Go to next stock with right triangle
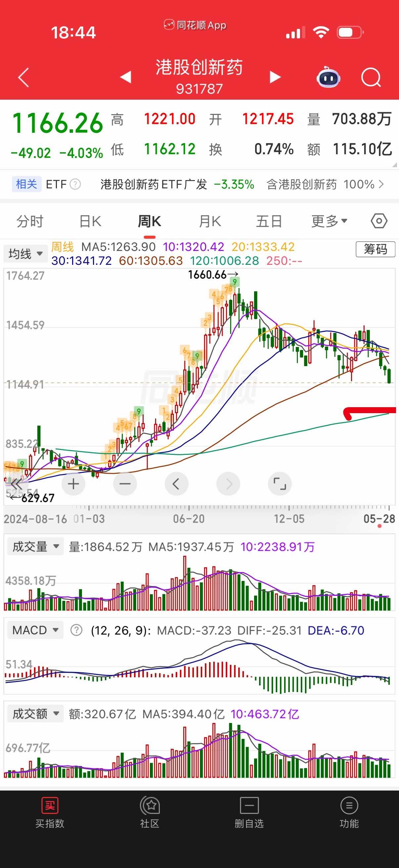The width and height of the screenshot is (399, 868). pos(275,77)
